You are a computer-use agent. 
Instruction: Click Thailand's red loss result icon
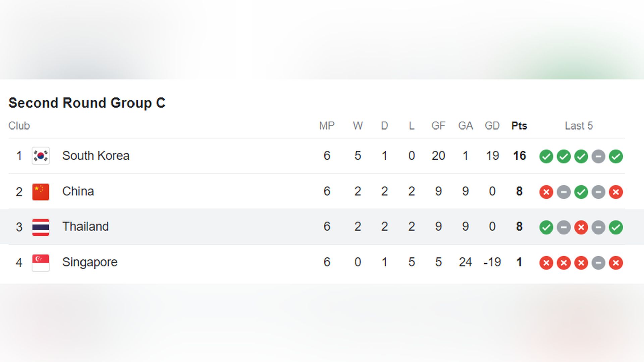click(x=581, y=227)
